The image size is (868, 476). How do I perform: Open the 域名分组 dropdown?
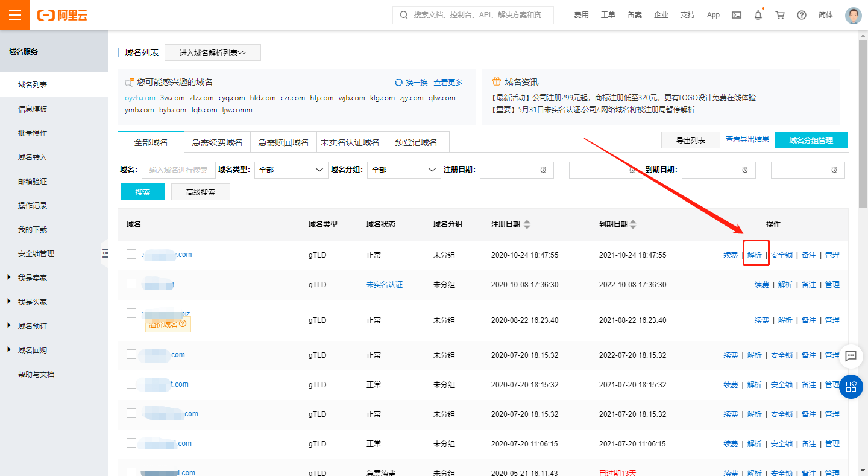point(404,170)
